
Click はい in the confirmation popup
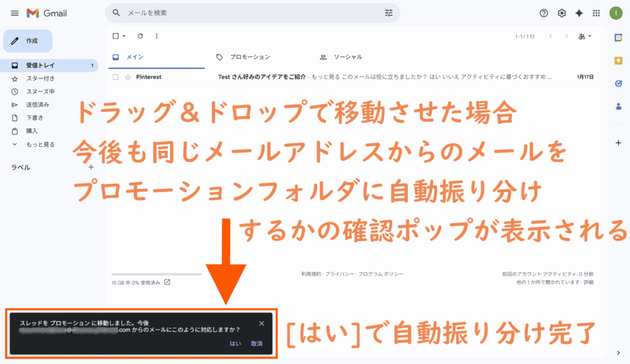(235, 344)
